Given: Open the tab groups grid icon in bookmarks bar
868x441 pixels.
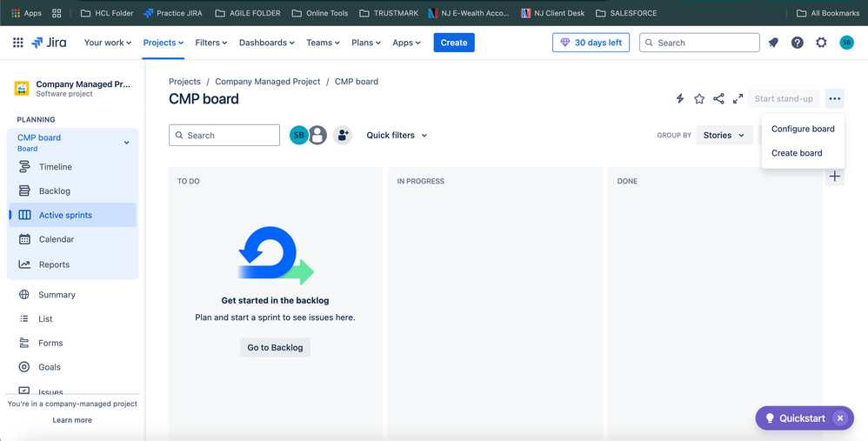Looking at the screenshot, I should pyautogui.click(x=57, y=13).
